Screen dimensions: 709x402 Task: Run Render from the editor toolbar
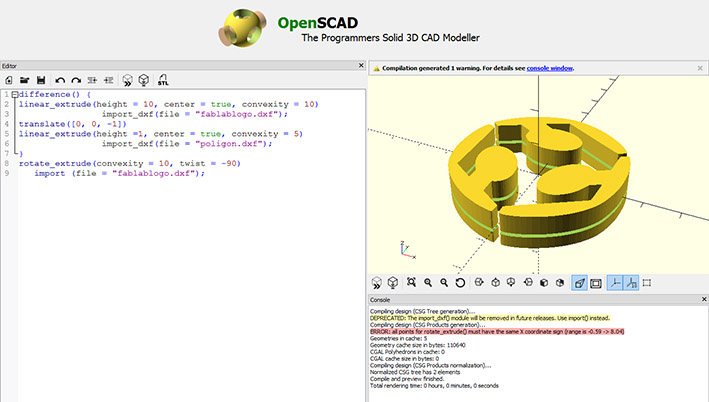click(x=144, y=80)
